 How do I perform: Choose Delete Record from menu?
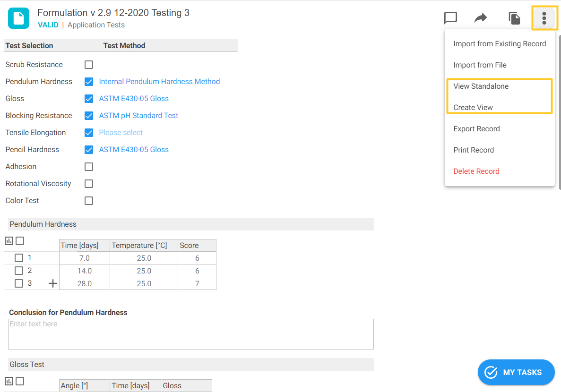point(500,171)
